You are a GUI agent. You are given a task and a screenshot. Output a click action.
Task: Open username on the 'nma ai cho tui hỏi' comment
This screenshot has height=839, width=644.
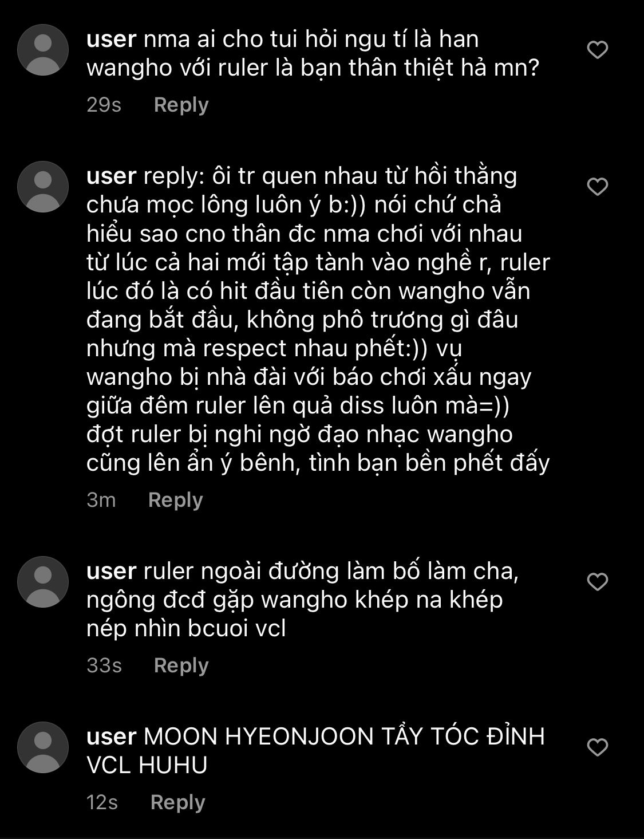click(111, 40)
